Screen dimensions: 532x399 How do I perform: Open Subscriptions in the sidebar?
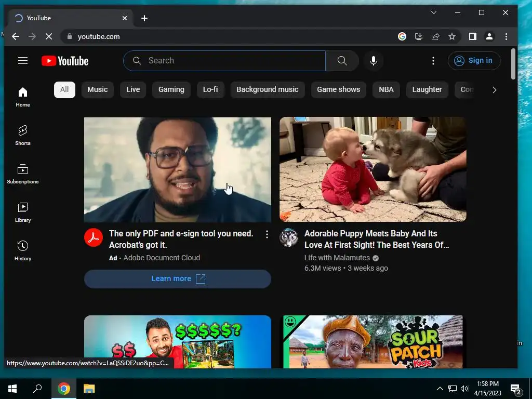point(23,174)
